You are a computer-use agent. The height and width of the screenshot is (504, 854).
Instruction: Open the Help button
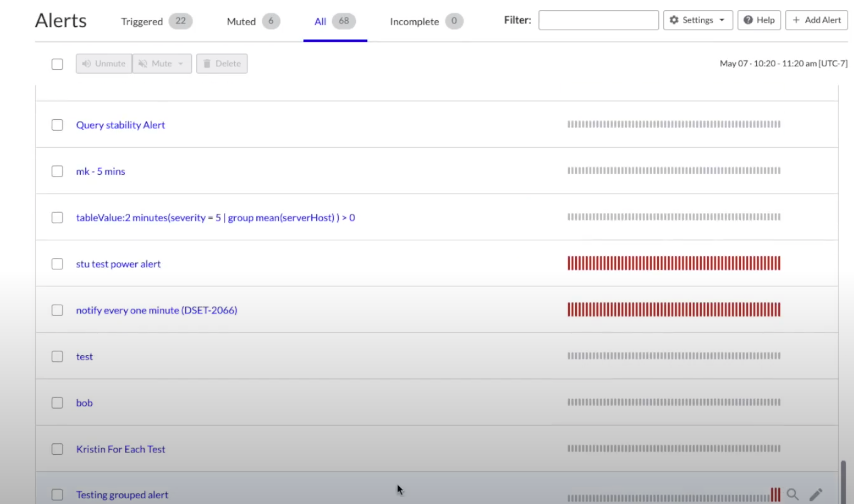coord(759,20)
